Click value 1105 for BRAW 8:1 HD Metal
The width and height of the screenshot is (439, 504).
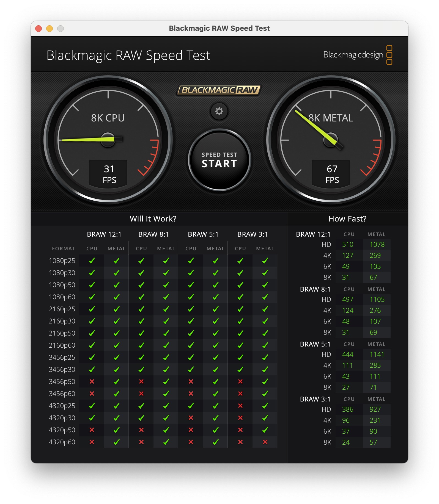(377, 299)
